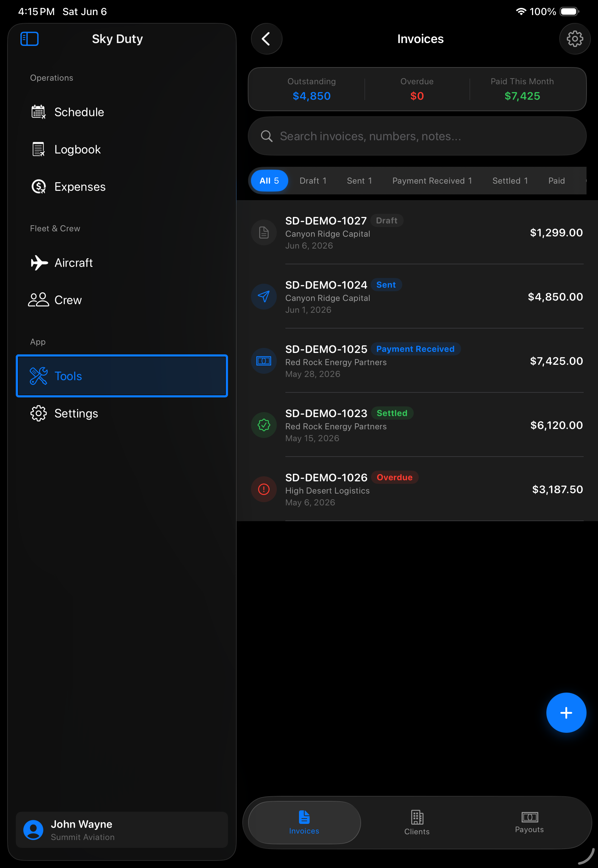Click the Paid This Month $7,425 summary

[522, 89]
